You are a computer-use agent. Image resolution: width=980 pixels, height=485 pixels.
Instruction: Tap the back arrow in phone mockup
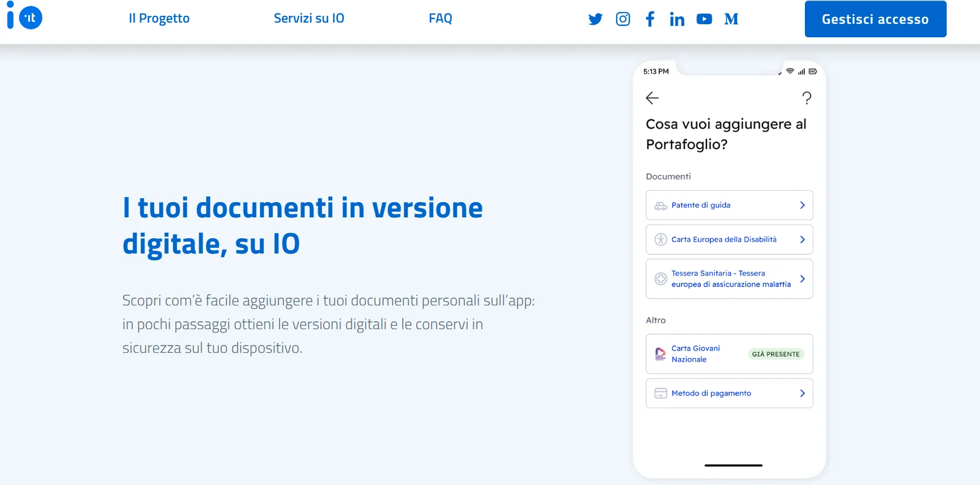coord(652,98)
